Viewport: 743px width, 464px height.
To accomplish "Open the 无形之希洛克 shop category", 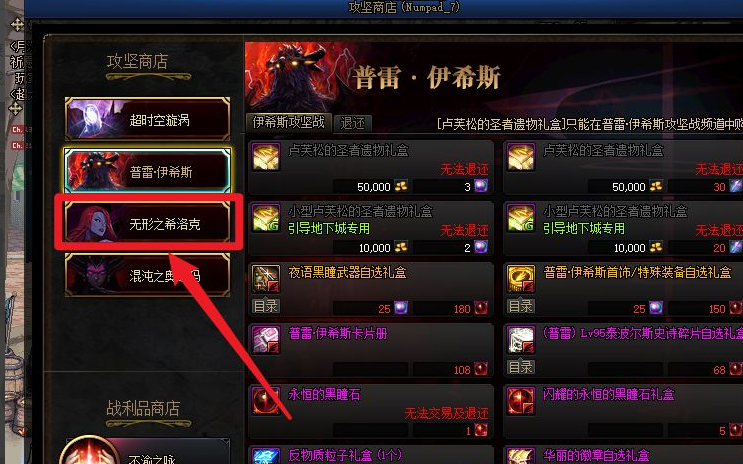I will pos(147,223).
